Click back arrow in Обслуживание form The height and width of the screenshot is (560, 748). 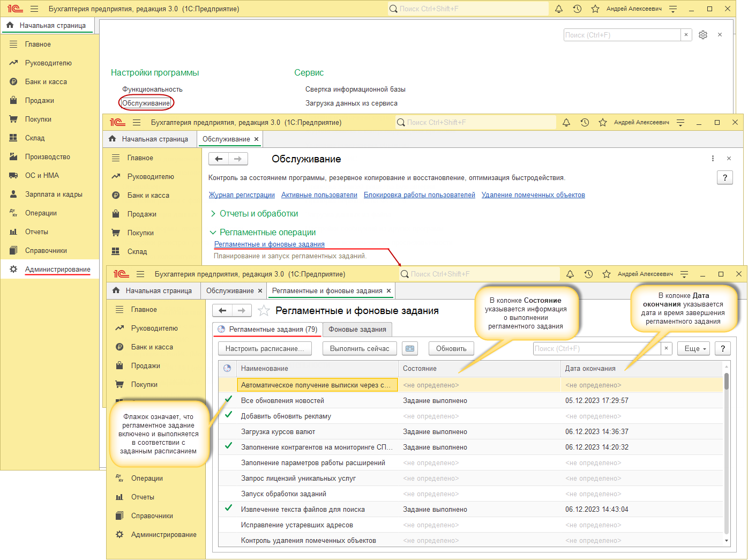coord(218,159)
